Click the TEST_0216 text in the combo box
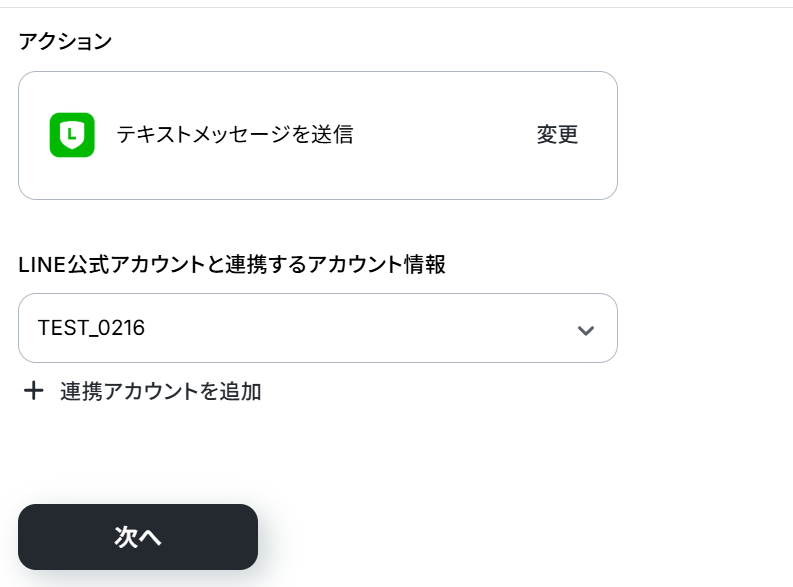 92,328
